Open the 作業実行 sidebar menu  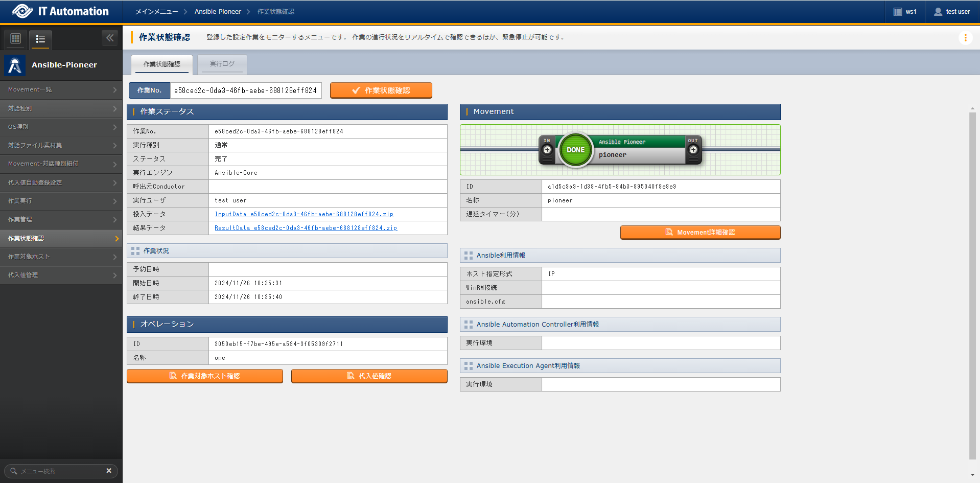[61, 201]
